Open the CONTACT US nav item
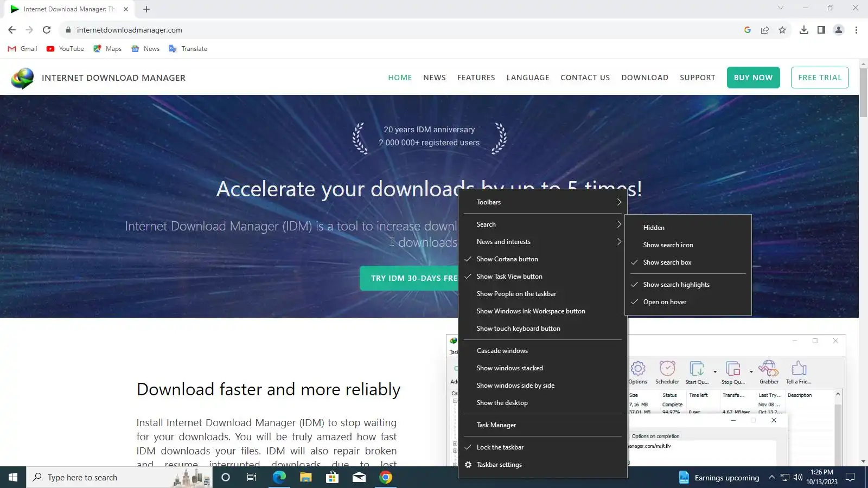The height and width of the screenshot is (488, 868). (x=585, y=78)
